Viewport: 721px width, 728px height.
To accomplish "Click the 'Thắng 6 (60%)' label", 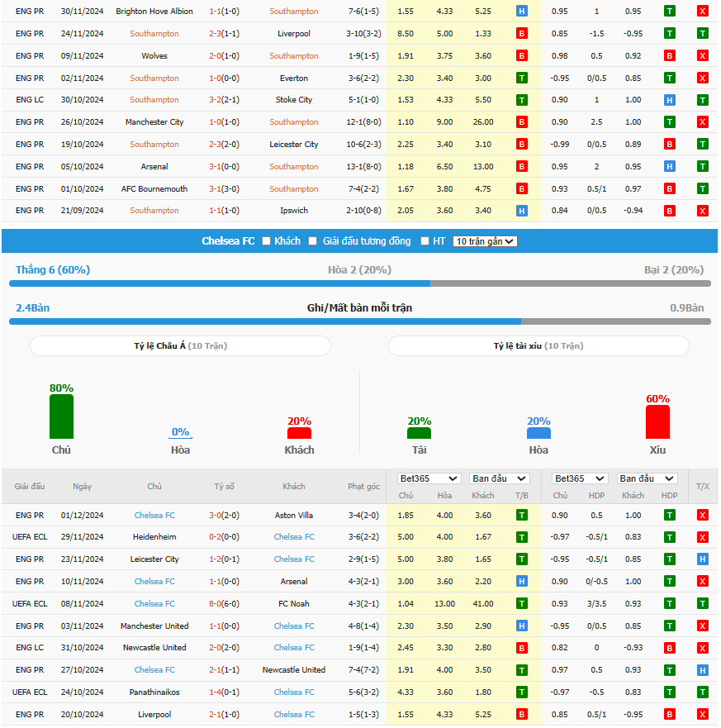I will click(x=53, y=269).
